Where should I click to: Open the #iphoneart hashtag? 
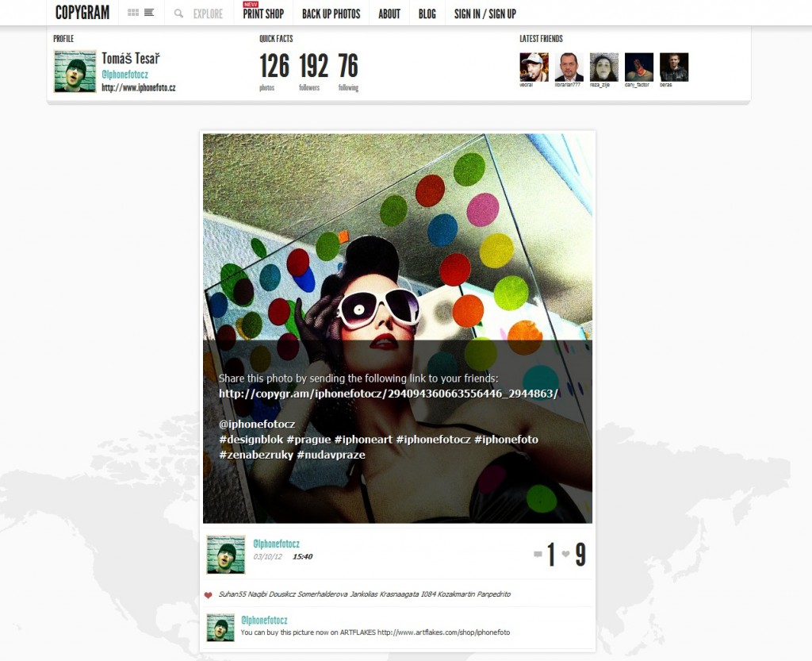363,440
